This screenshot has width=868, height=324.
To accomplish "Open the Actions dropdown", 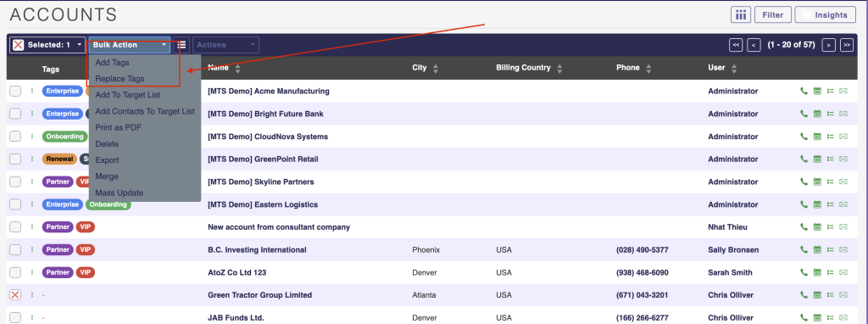I will tap(225, 45).
